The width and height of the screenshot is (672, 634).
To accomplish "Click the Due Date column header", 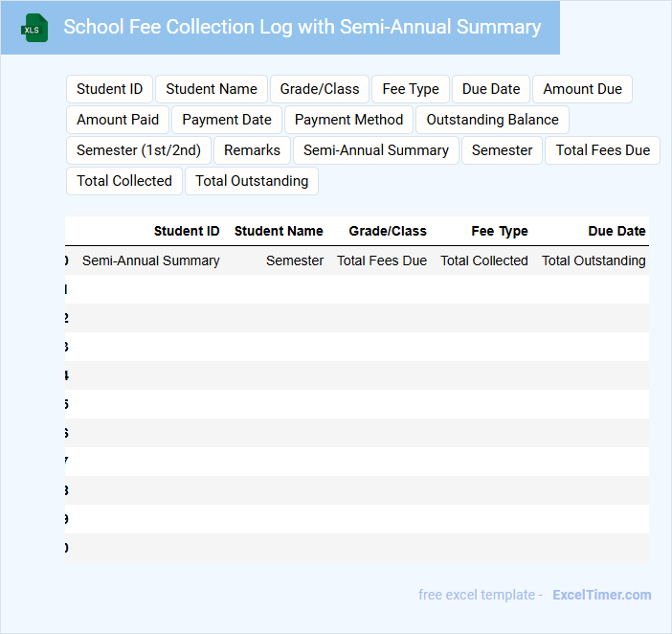I will [x=616, y=231].
